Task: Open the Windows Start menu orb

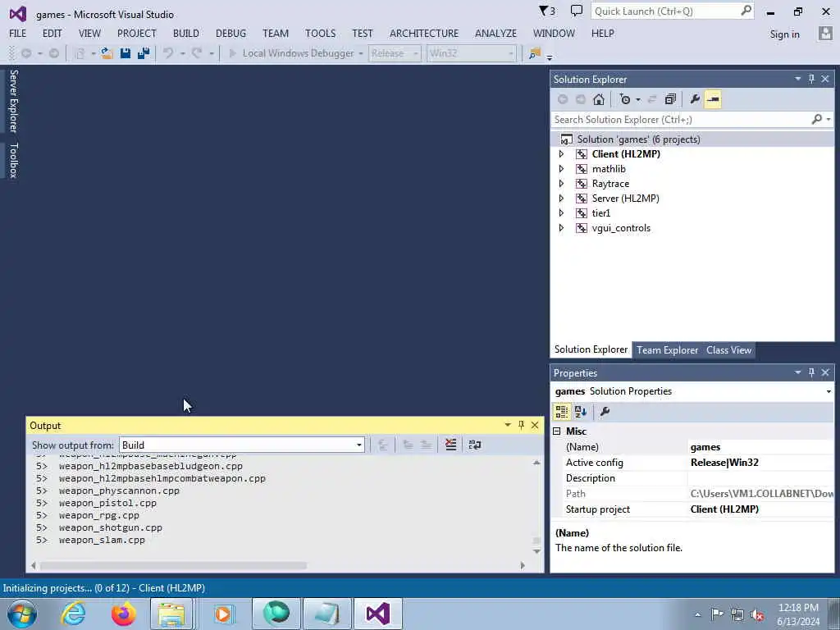Action: click(22, 614)
